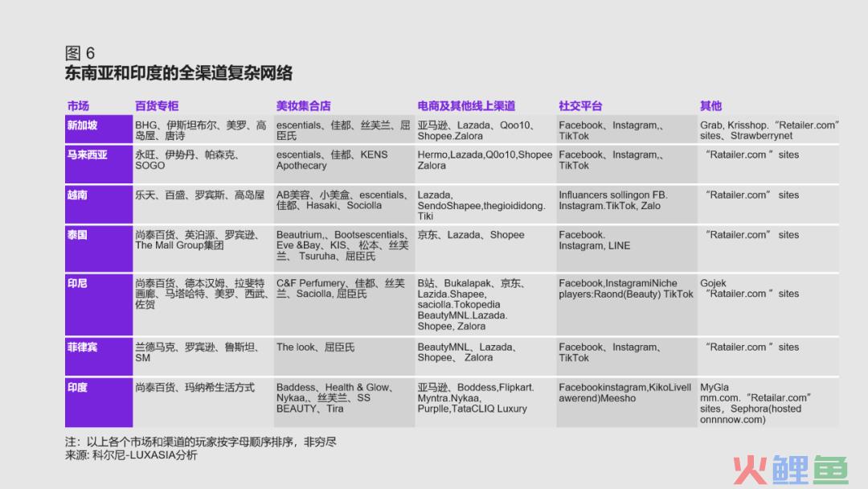
Task: Click the figure label "图 6"
Action: pyautogui.click(x=80, y=53)
